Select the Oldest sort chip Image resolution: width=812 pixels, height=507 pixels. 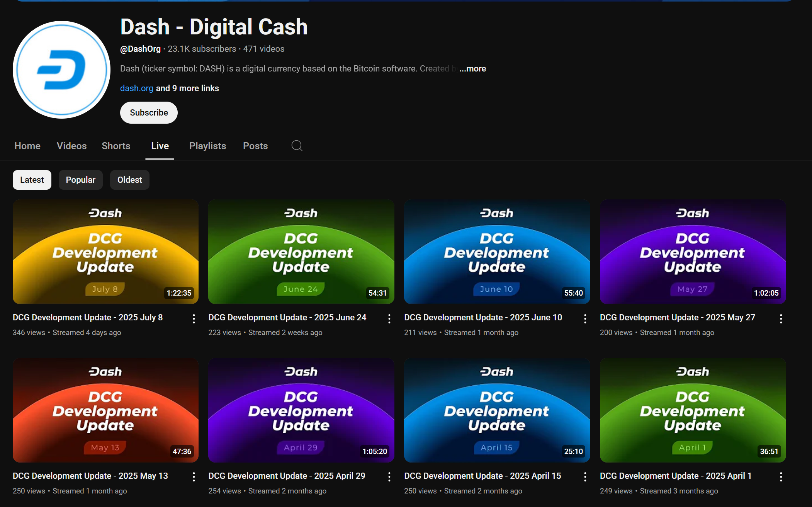pyautogui.click(x=129, y=180)
